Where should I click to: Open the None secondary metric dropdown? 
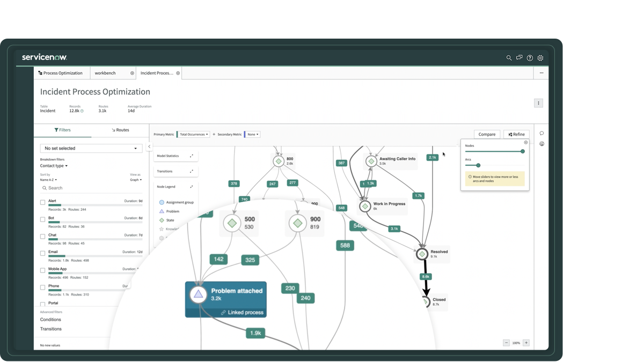[253, 135]
